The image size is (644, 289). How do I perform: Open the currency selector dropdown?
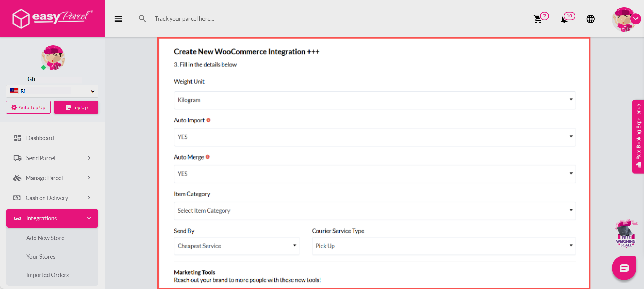pos(52,91)
